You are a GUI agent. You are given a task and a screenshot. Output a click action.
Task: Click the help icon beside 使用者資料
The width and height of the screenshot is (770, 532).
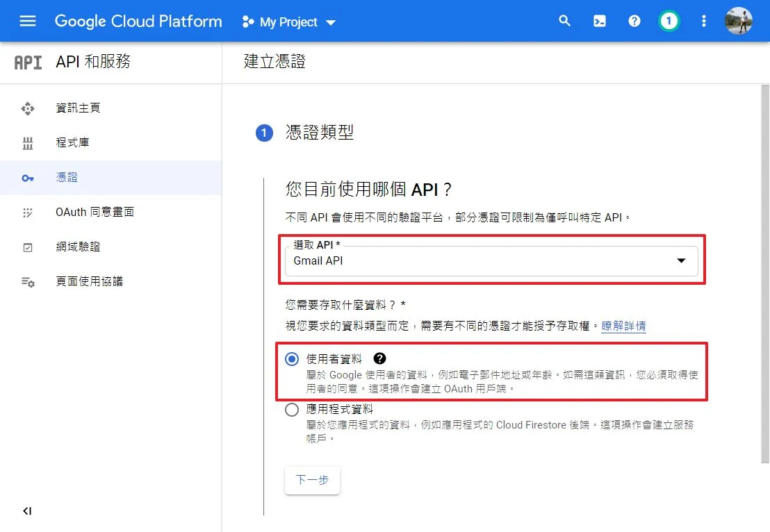[x=379, y=359]
